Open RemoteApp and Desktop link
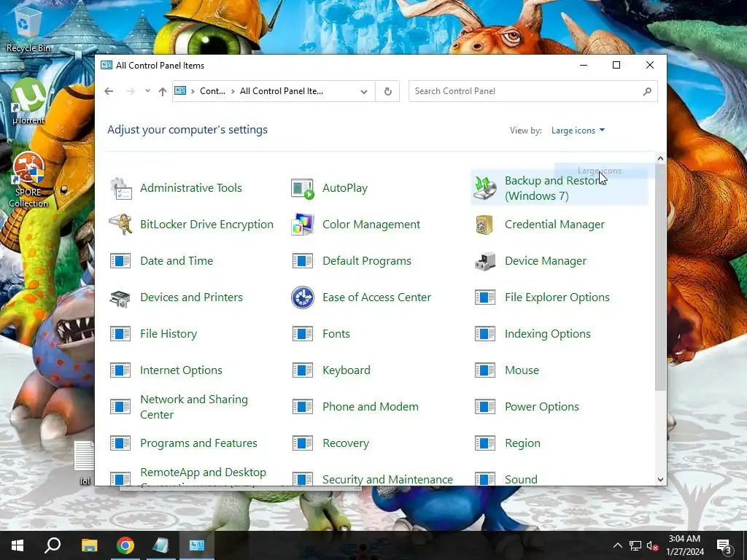 click(203, 472)
